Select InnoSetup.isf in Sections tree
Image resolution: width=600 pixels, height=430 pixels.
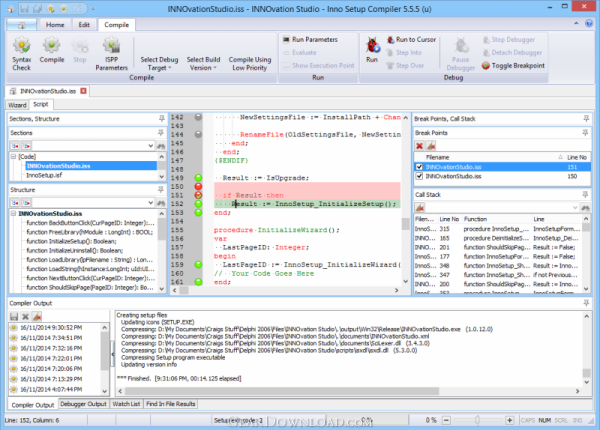[x=44, y=175]
